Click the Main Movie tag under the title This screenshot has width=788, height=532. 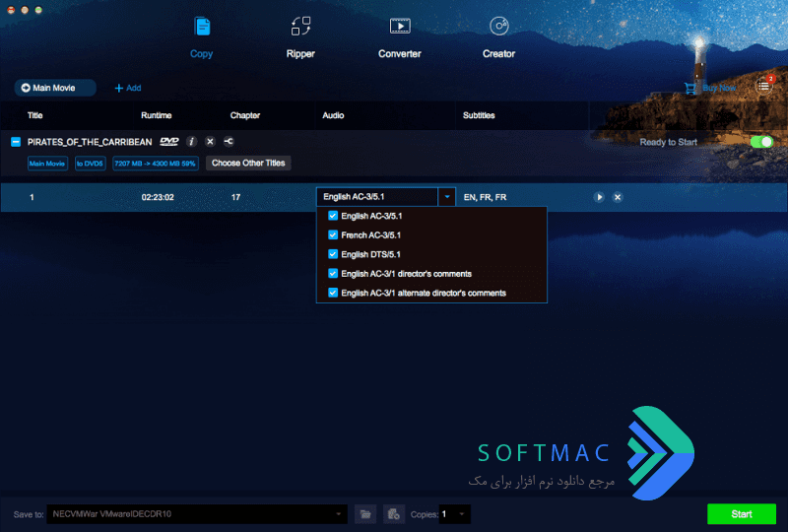coord(47,164)
